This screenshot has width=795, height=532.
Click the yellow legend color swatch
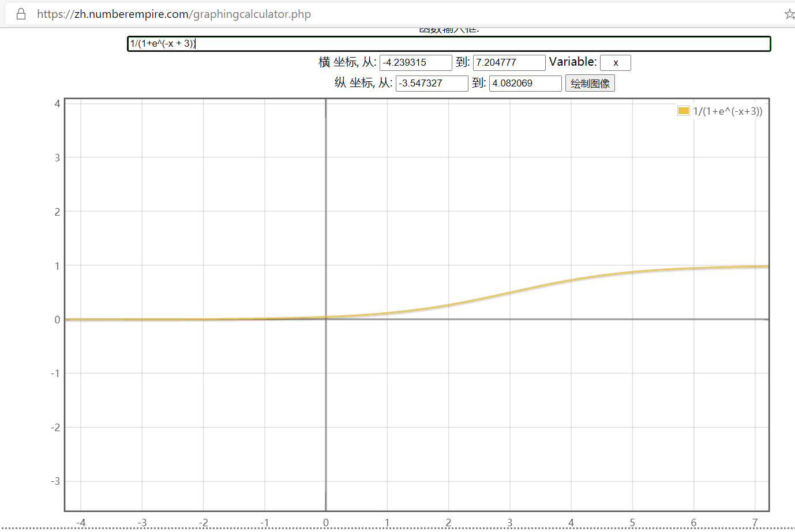pos(683,111)
